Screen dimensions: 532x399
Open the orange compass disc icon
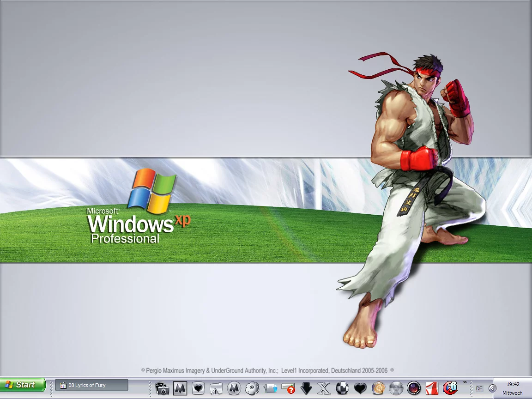click(378, 388)
